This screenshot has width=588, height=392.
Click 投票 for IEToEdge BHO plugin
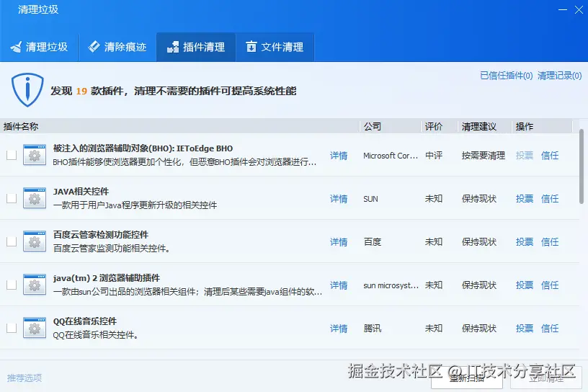tap(525, 156)
